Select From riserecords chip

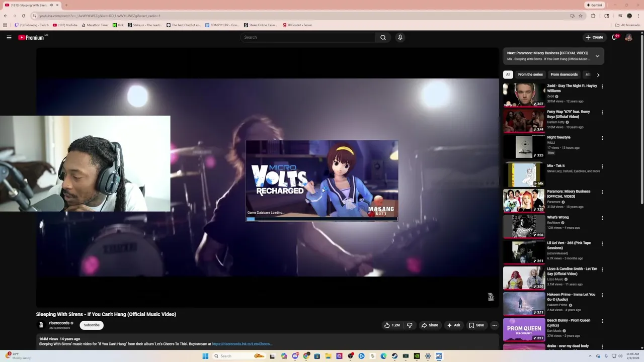[x=564, y=74]
